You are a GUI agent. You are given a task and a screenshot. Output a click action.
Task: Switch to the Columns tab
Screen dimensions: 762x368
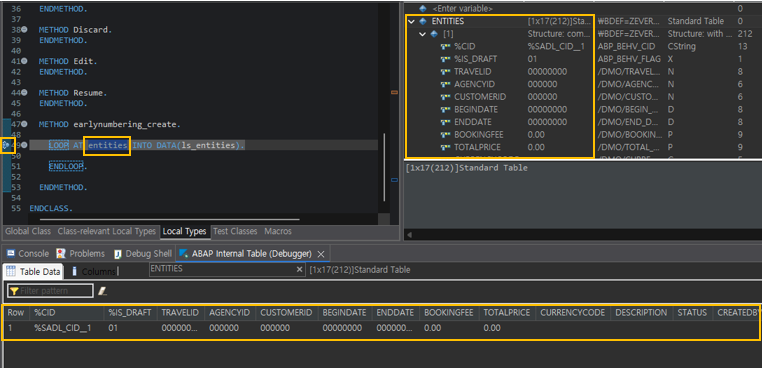(94, 271)
